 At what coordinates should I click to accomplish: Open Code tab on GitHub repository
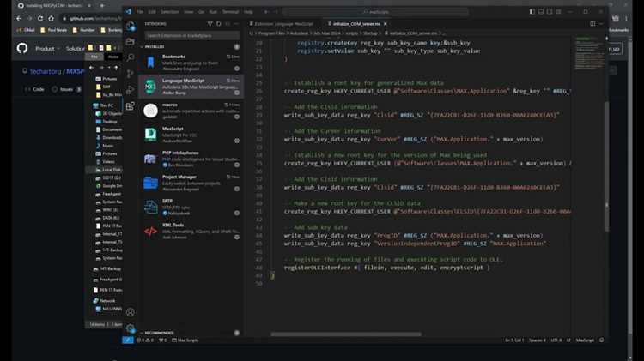34,89
